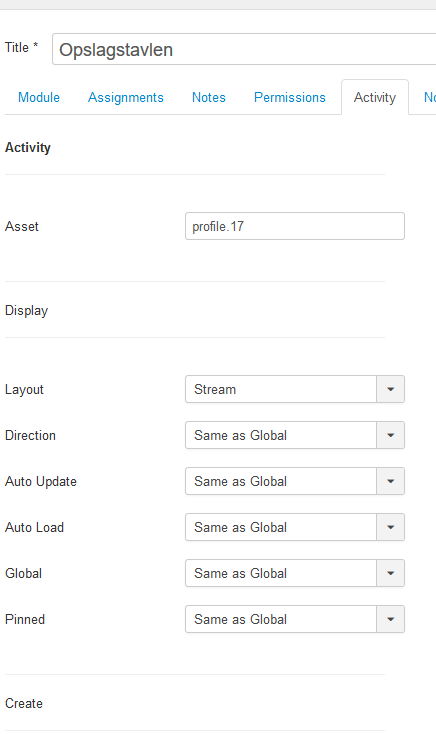436x734 pixels.
Task: Expand Direction 'Same as Global' select
Action: (295, 435)
